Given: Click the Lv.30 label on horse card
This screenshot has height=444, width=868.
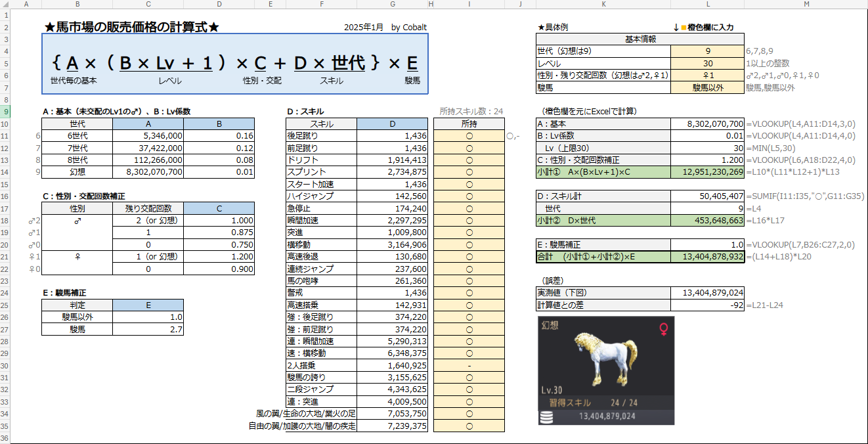Looking at the screenshot, I should tap(552, 390).
